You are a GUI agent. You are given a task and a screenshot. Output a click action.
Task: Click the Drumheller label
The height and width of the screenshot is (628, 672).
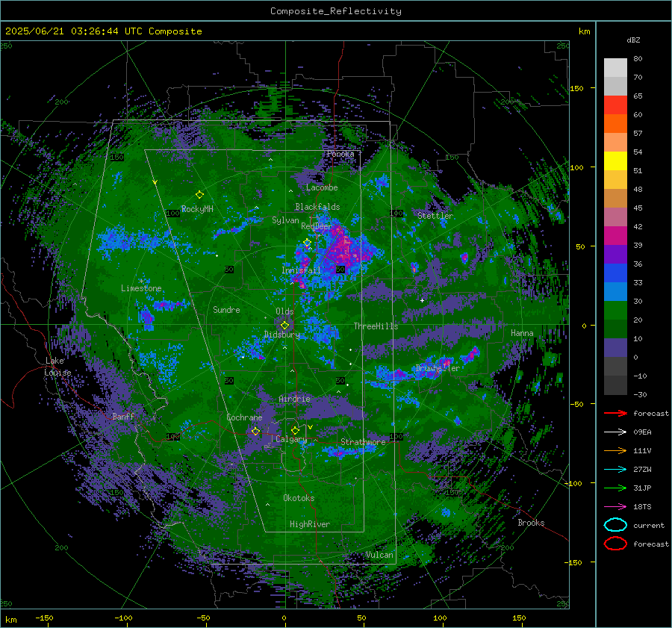coord(438,368)
